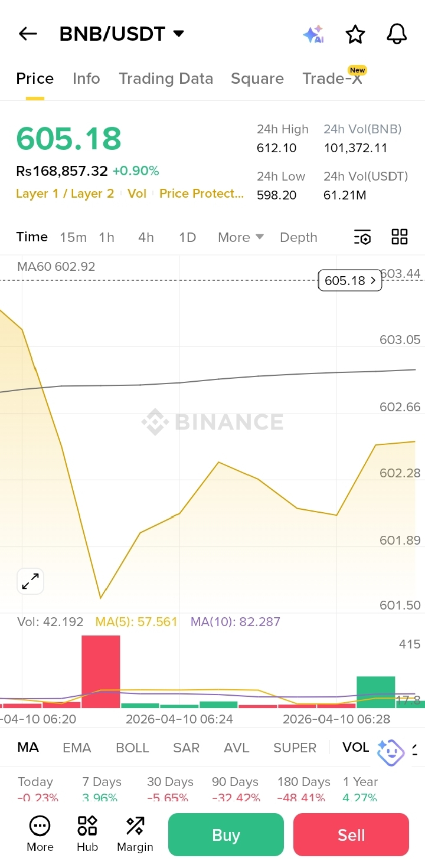Screen dimensions: 425x868
Task: Toggle the MA indicator
Action: 28,748
